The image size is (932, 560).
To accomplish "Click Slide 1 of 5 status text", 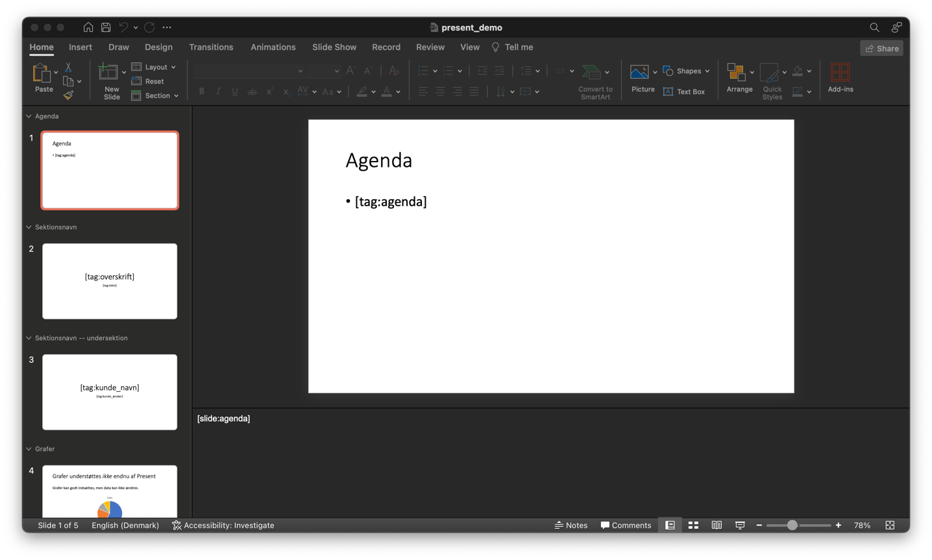I will (58, 525).
